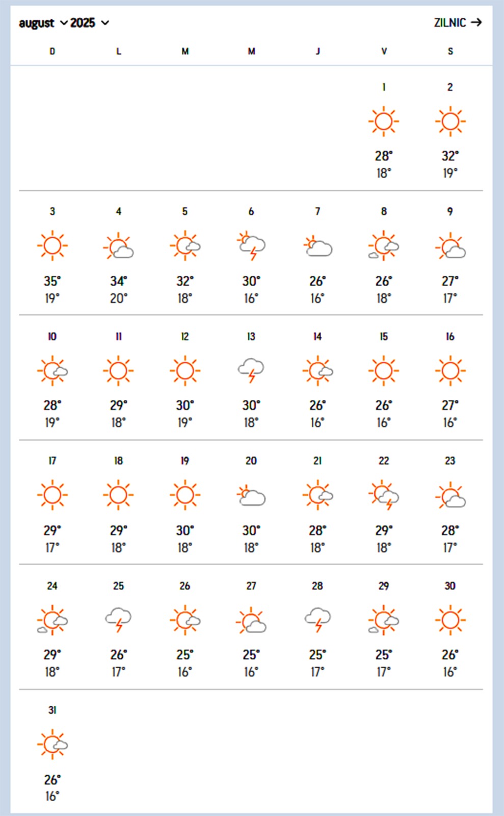Click the ZILNIC arrow link
Viewport: 504px width, 816px height.
pos(457,22)
